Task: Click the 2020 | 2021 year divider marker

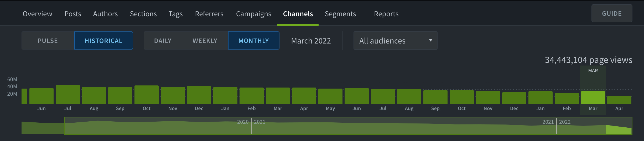Action: point(251,126)
